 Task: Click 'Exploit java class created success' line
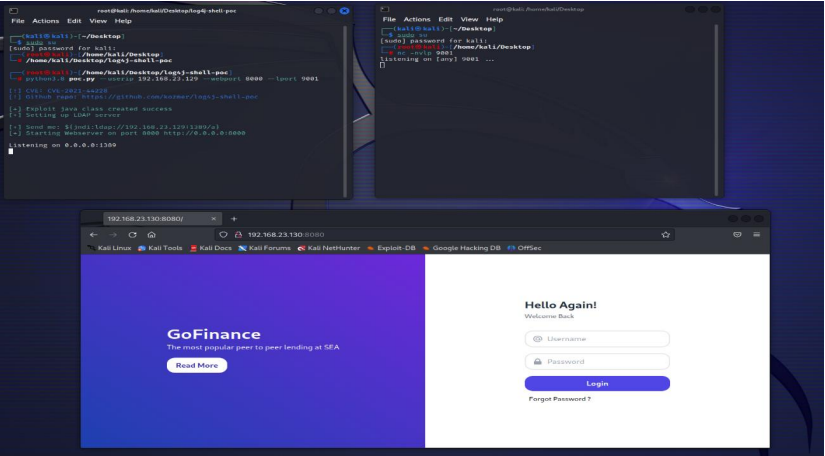coord(90,109)
